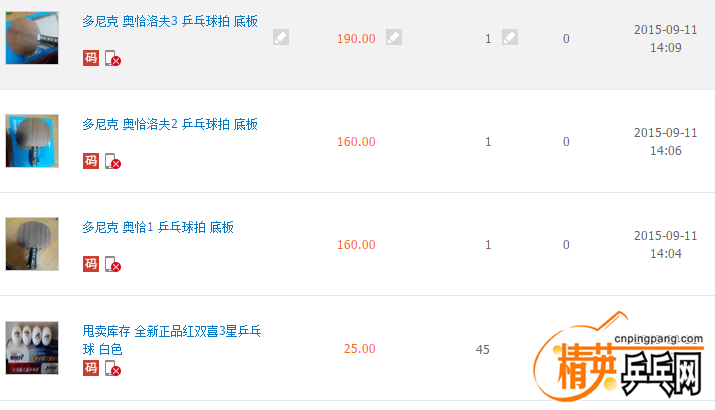
Task: Click the mobile phone icon under 奥恰洛夫3
Action: (111, 59)
